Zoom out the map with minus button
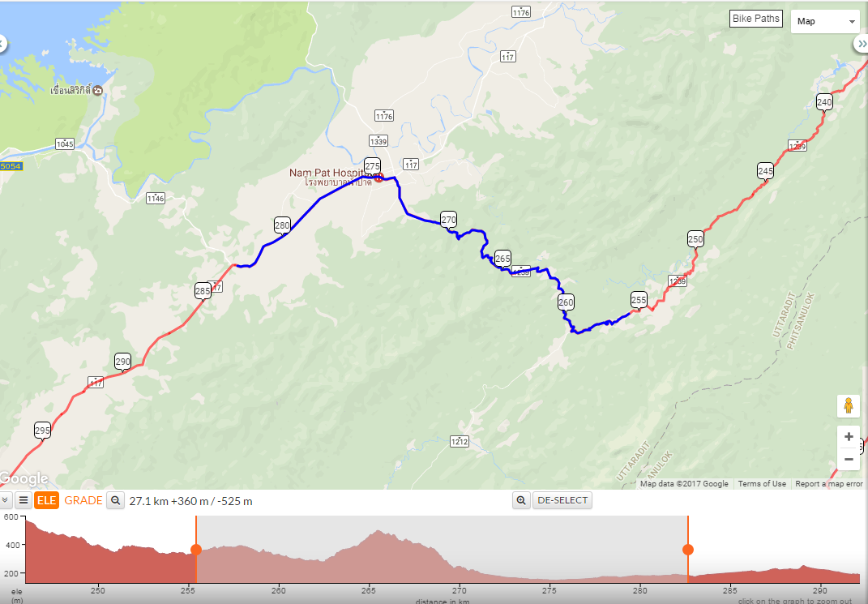Screen dimensions: 868x604 (848, 460)
